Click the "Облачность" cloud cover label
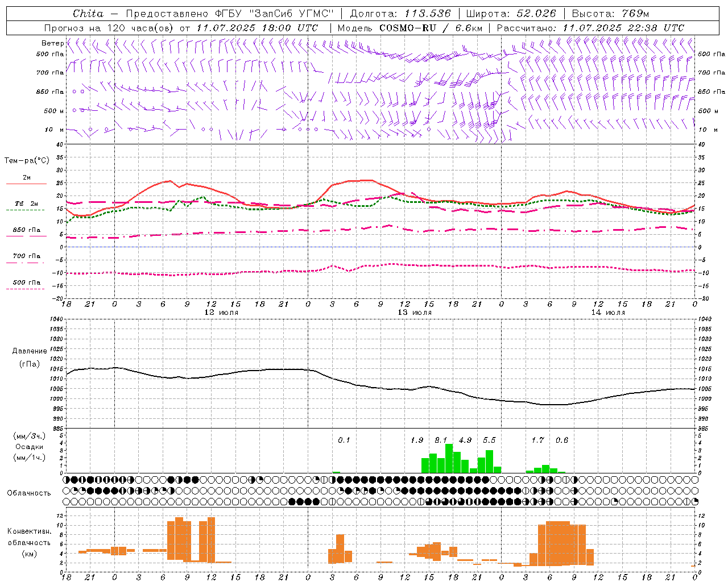Screen dimensions: 728x582 point(29,493)
